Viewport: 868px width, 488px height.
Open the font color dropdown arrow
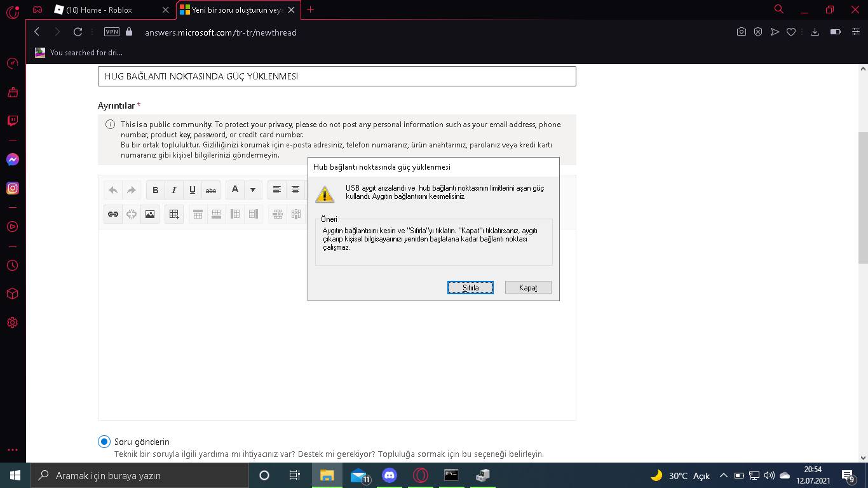click(253, 190)
